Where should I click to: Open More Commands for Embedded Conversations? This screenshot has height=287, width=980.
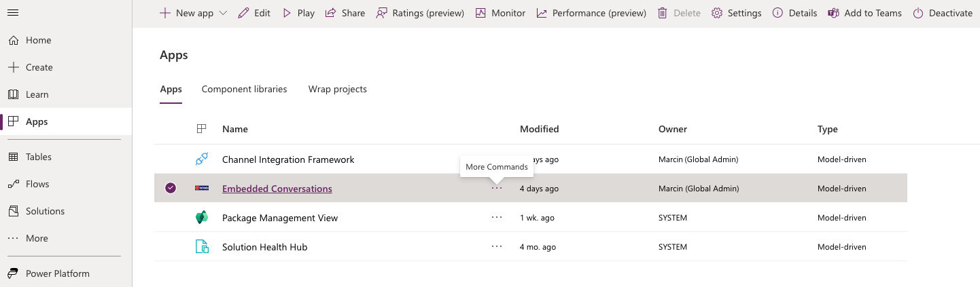[x=497, y=188]
